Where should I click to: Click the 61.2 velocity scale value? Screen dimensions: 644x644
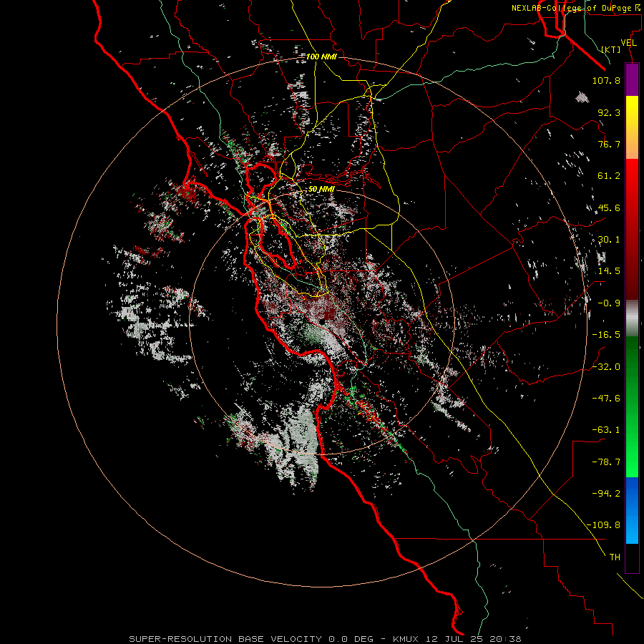point(609,176)
